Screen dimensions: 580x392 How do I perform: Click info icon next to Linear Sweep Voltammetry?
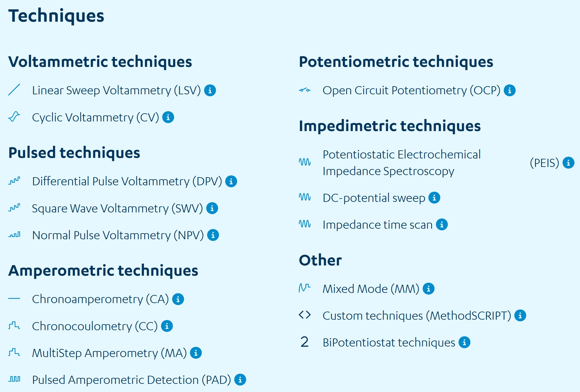point(210,90)
